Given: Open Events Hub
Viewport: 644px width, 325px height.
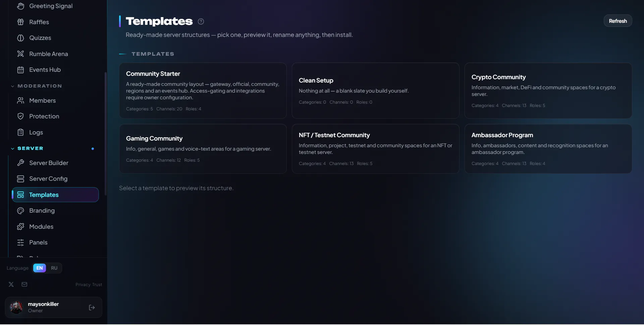Looking at the screenshot, I should (x=55, y=70).
